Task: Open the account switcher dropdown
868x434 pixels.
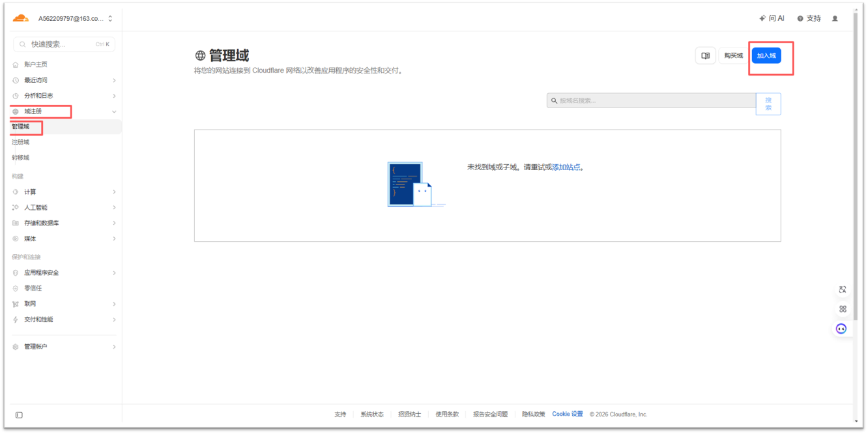Action: [75, 19]
